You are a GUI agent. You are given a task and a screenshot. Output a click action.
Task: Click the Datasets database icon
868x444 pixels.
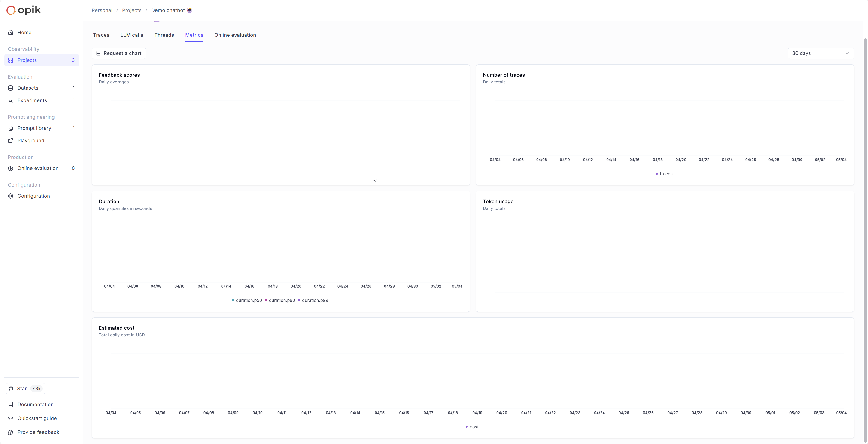[x=11, y=88]
